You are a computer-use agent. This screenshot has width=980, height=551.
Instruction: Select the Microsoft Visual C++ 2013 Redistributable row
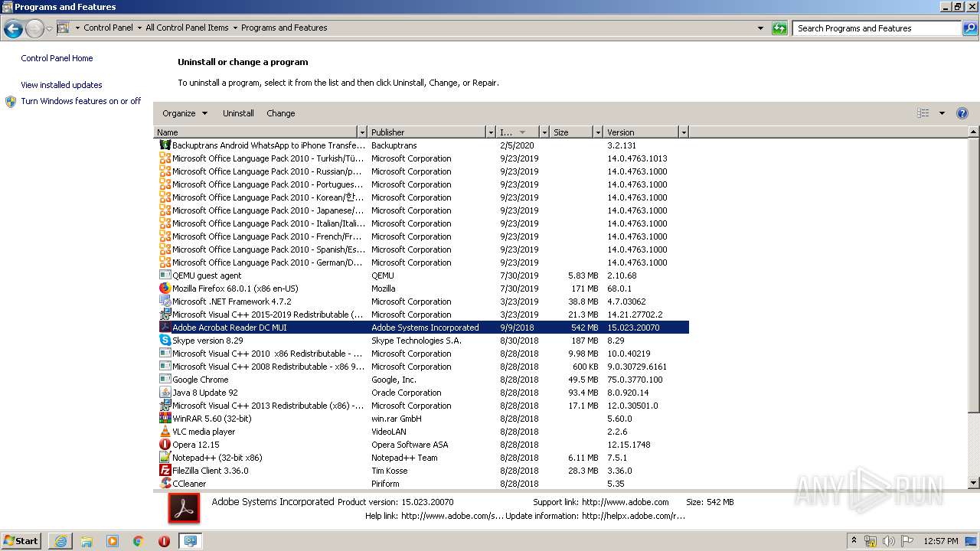[423, 406]
